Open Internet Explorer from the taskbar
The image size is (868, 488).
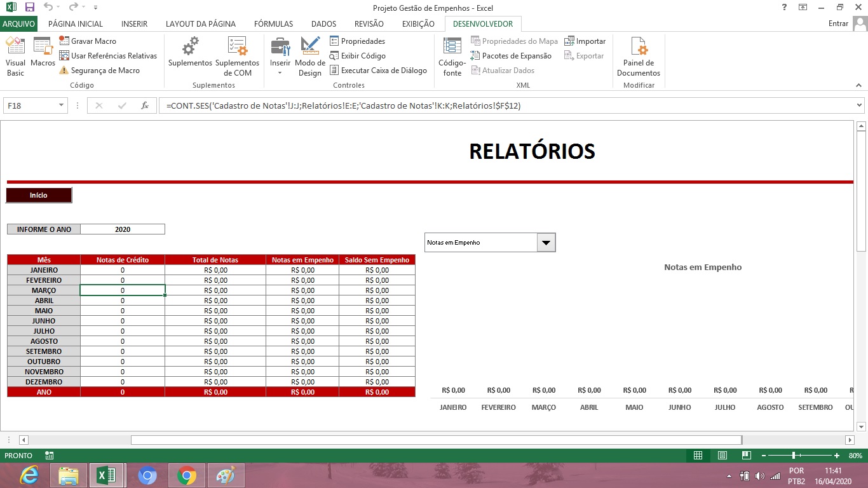(x=29, y=475)
